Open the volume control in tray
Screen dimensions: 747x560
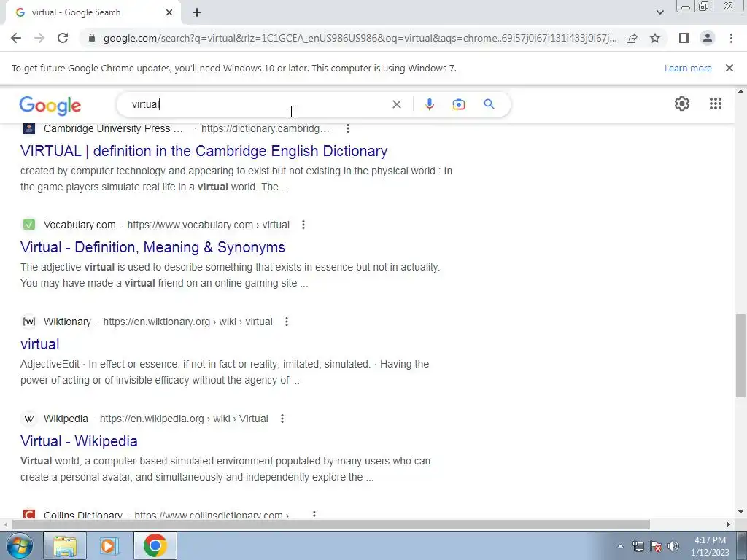coord(673,546)
